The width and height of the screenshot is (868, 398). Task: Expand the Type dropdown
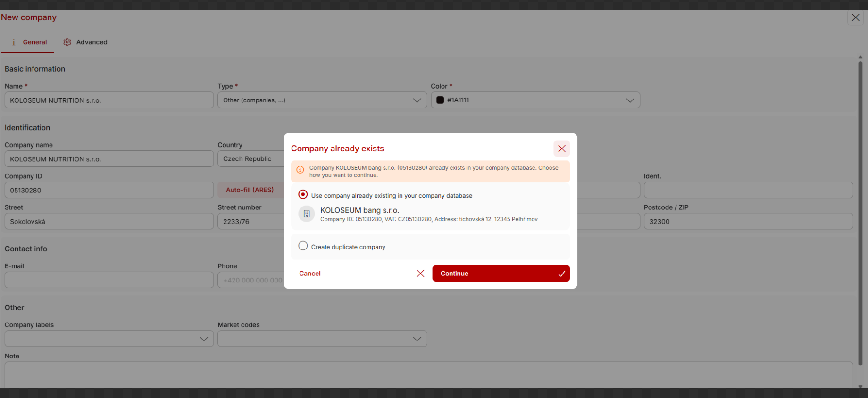[x=417, y=100]
